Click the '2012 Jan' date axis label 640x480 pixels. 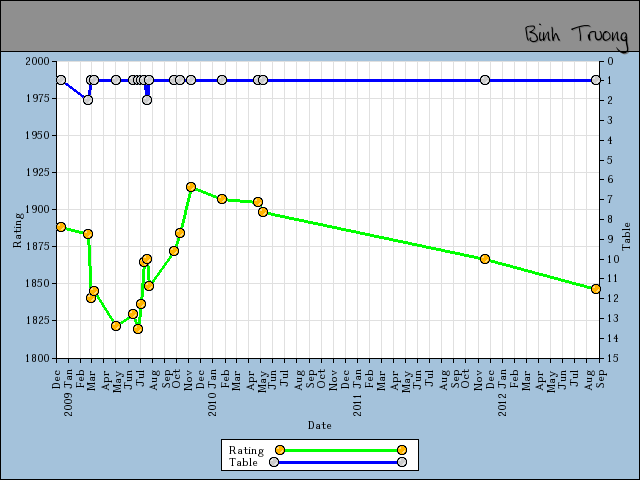tap(502, 392)
